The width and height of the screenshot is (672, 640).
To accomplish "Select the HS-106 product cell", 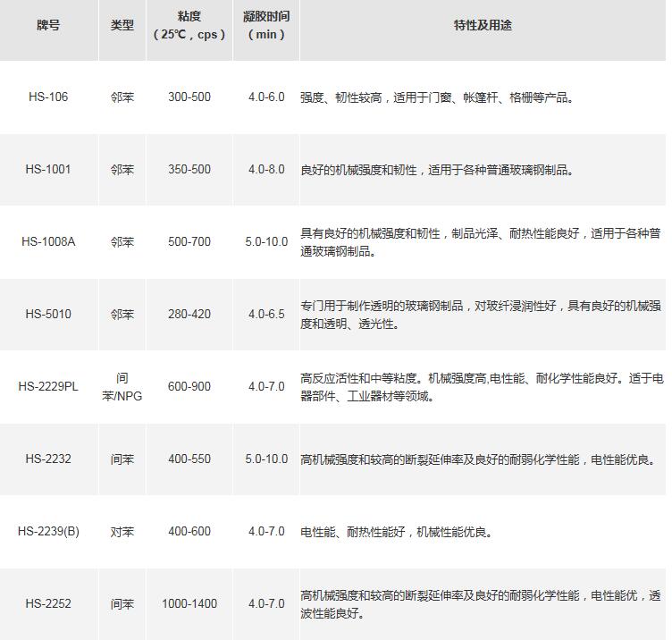I will click(48, 97).
